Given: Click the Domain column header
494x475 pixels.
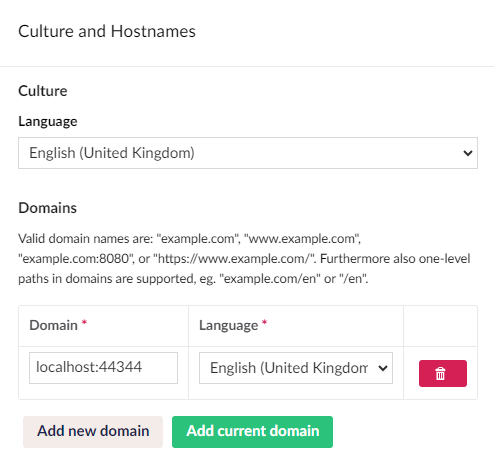Looking at the screenshot, I should pyautogui.click(x=53, y=325).
